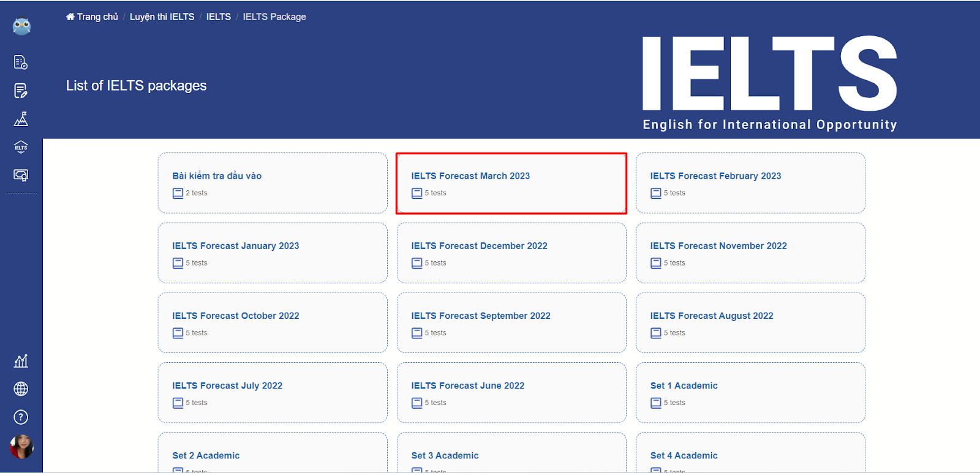The width and height of the screenshot is (980, 473).
Task: Open the help question mark icon
Action: click(x=21, y=417)
